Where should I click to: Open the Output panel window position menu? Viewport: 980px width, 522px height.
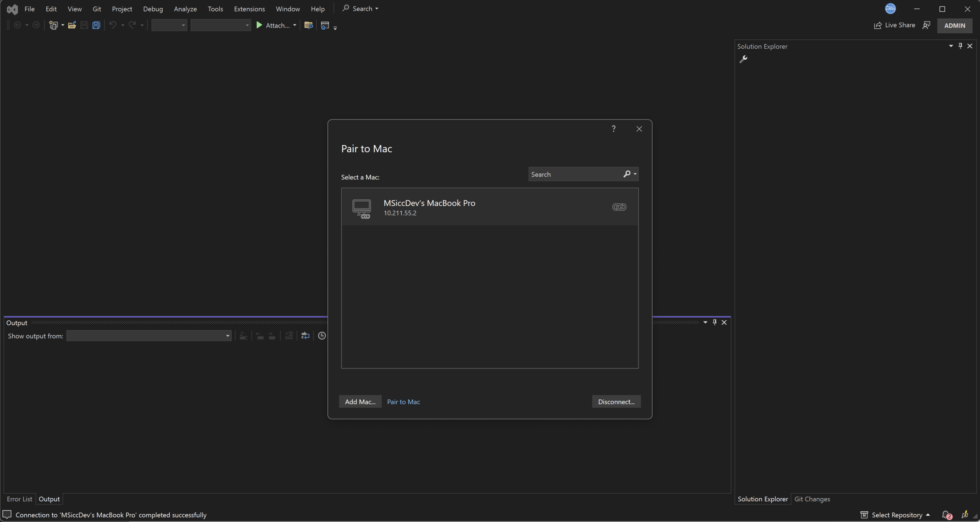coord(705,322)
